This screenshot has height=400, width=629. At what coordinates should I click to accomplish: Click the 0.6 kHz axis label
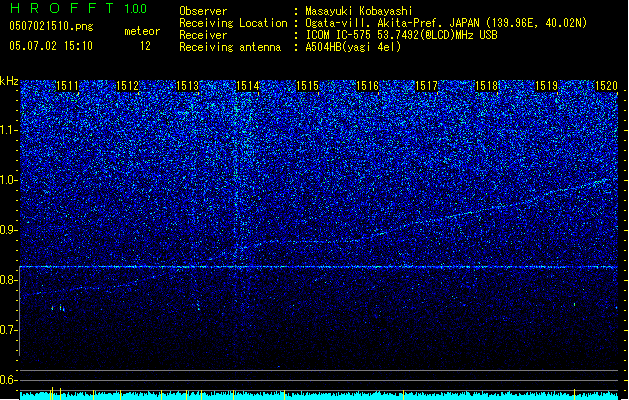coord(9,380)
